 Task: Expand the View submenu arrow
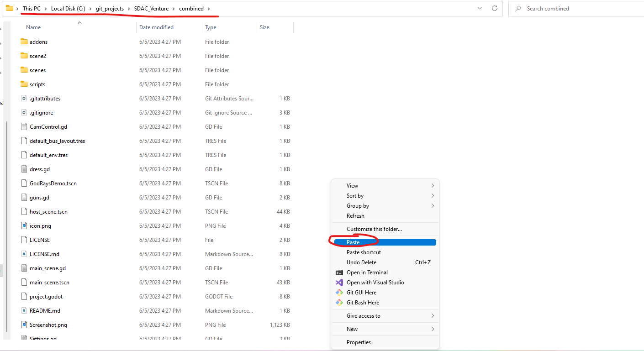[433, 186]
